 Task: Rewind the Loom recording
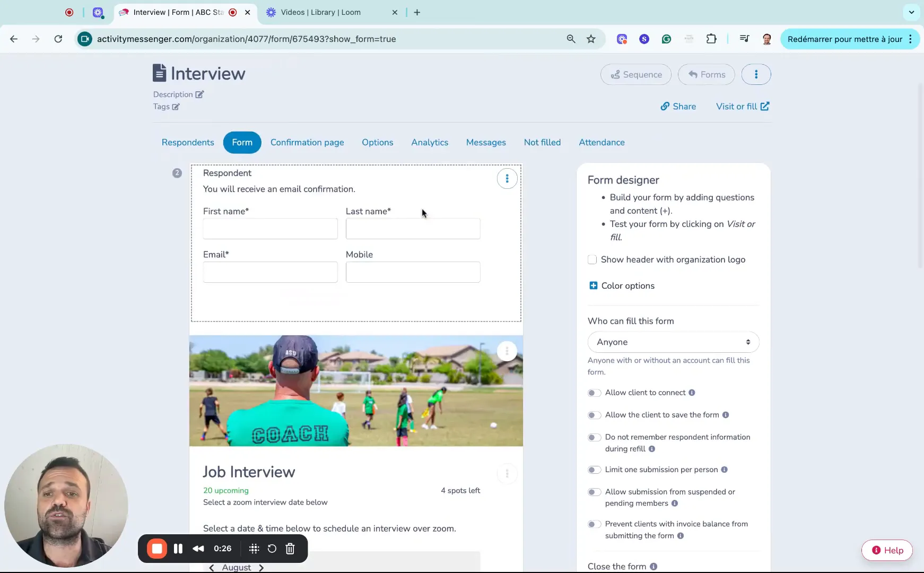(198, 549)
